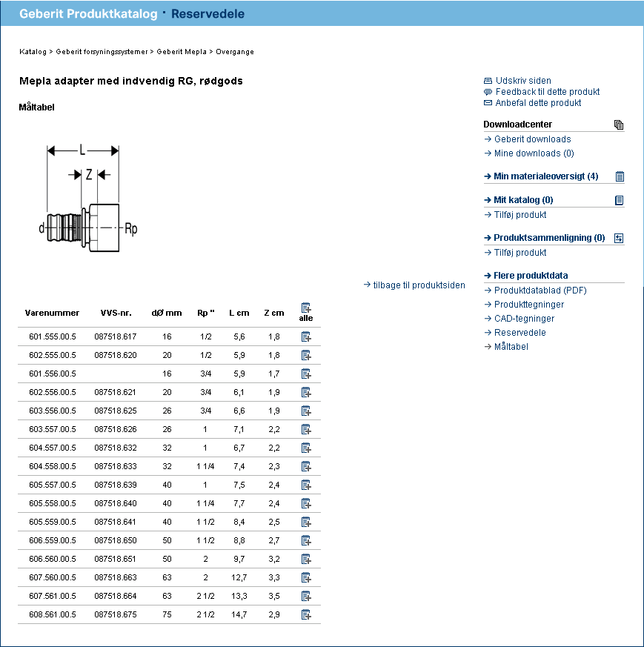Add all products via the 'alle' icon
The width and height of the screenshot is (644, 647).
[x=306, y=308]
